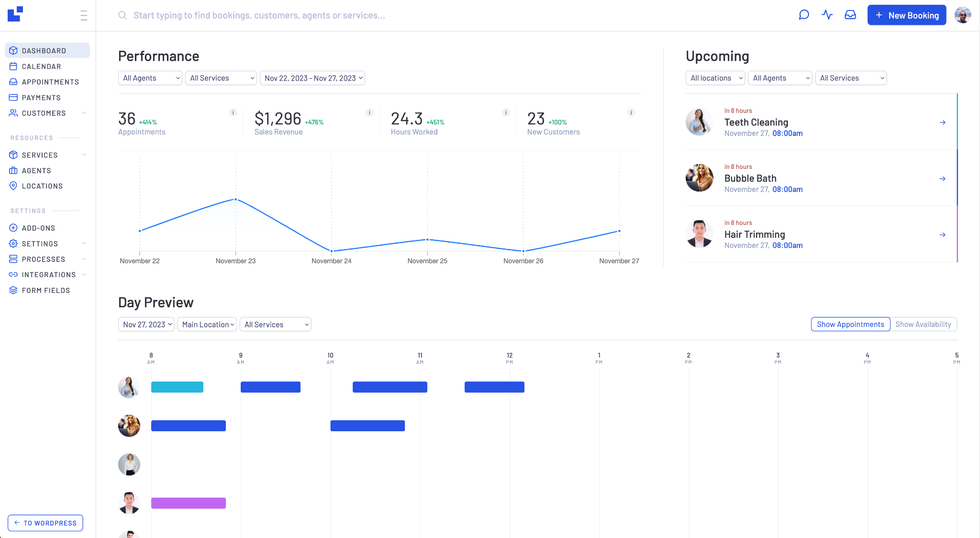Click TO WORDPRESS bottom button
The image size is (980, 538).
click(x=45, y=523)
